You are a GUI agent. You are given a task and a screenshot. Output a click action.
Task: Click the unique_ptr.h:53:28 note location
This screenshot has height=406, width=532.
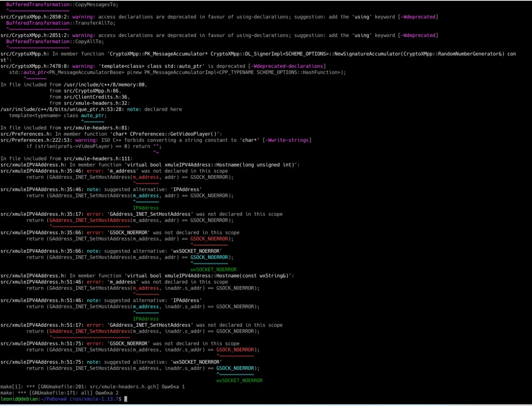tap(62, 109)
